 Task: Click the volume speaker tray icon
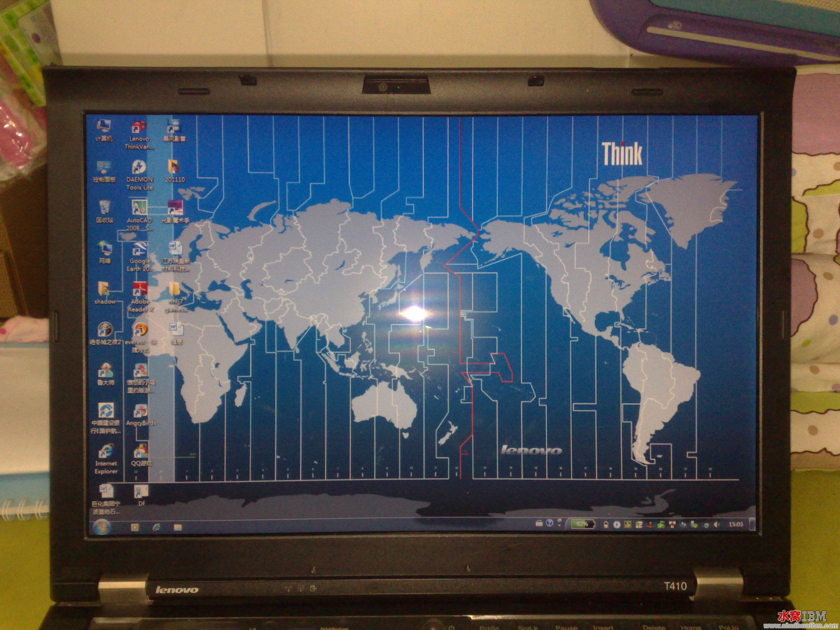716,525
